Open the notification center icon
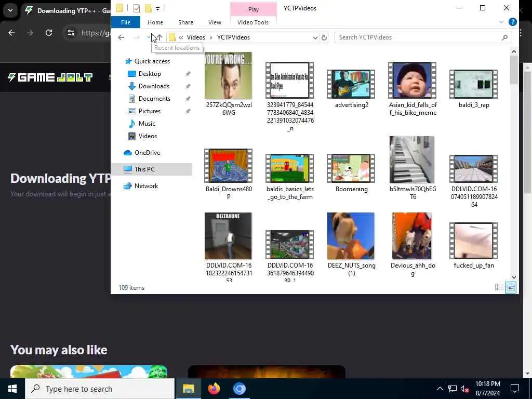This screenshot has height=399, width=532. [515, 389]
